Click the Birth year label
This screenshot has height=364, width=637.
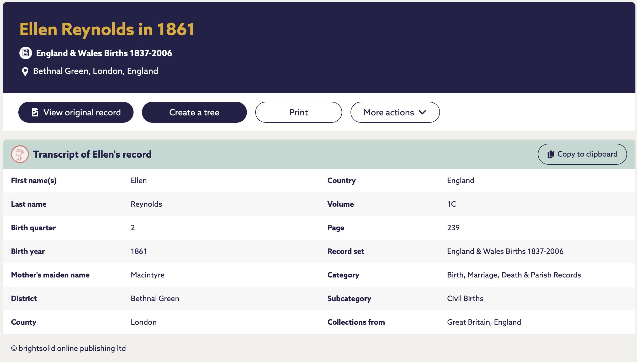[28, 251]
